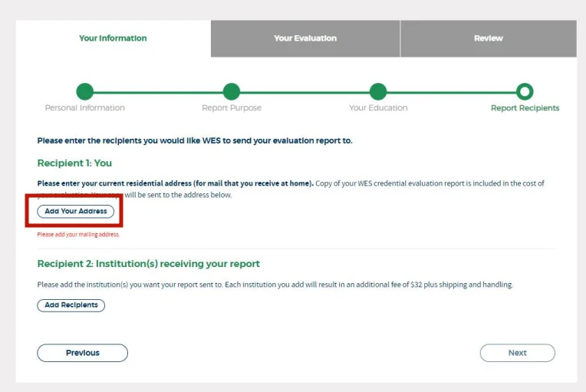Switch to the Your Evaluation tab

pos(305,38)
